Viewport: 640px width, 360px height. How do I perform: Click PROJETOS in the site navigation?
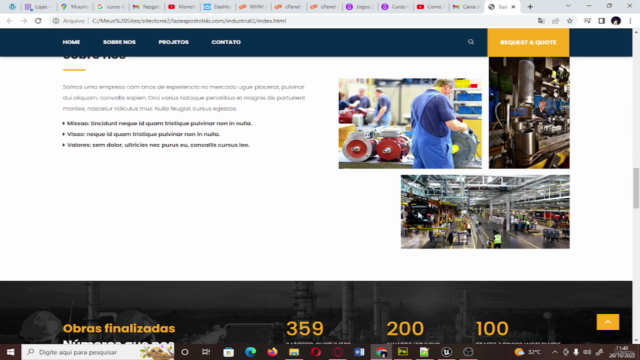(x=173, y=42)
